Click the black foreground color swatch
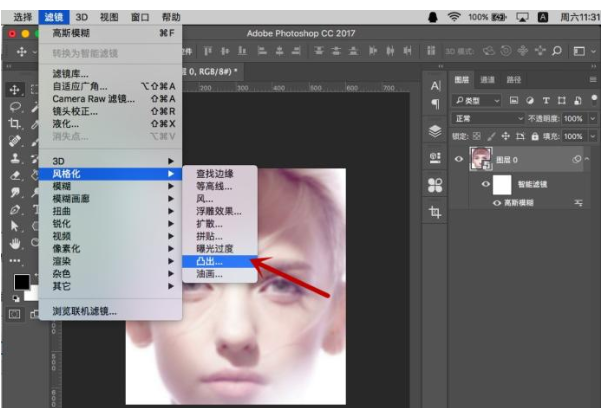Image resolution: width=601 pixels, height=408 pixels. pos(20,282)
